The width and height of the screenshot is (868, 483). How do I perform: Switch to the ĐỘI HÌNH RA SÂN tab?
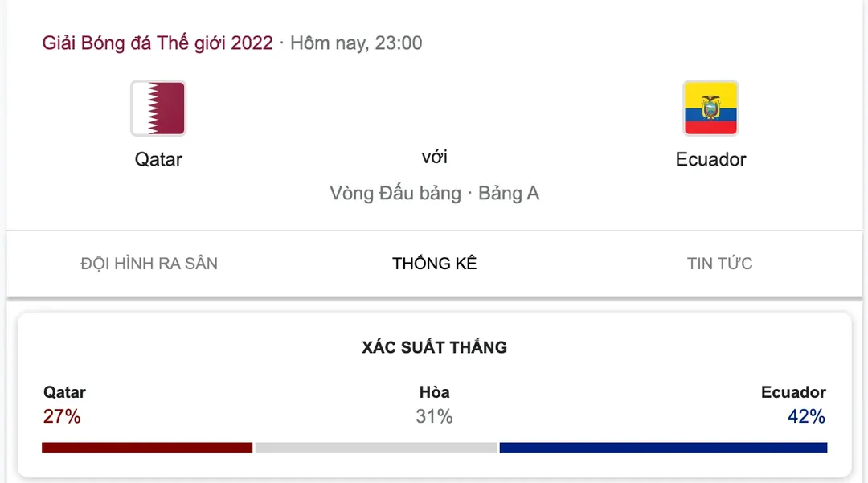point(149,264)
